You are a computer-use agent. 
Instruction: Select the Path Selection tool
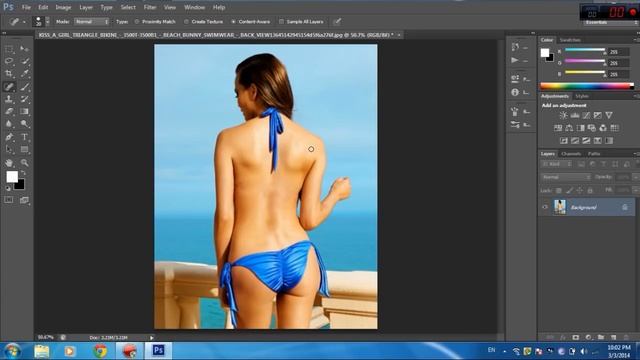click(x=9, y=149)
